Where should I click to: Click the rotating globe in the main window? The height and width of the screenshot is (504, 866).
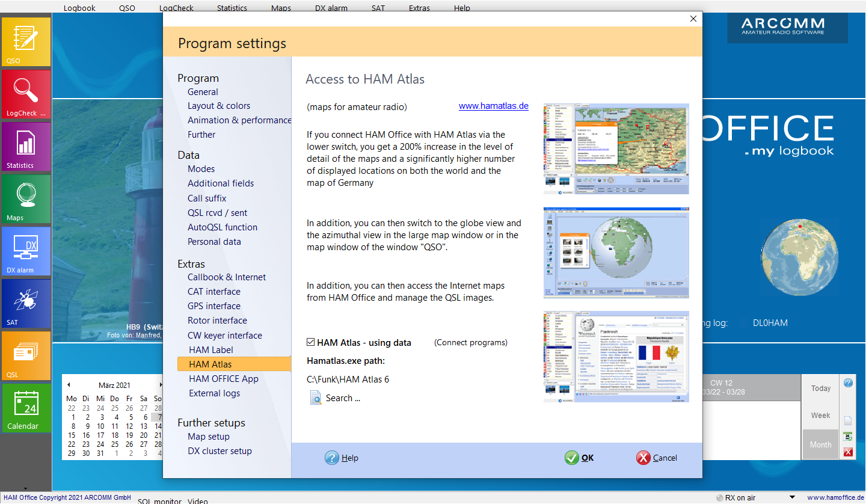tap(799, 258)
